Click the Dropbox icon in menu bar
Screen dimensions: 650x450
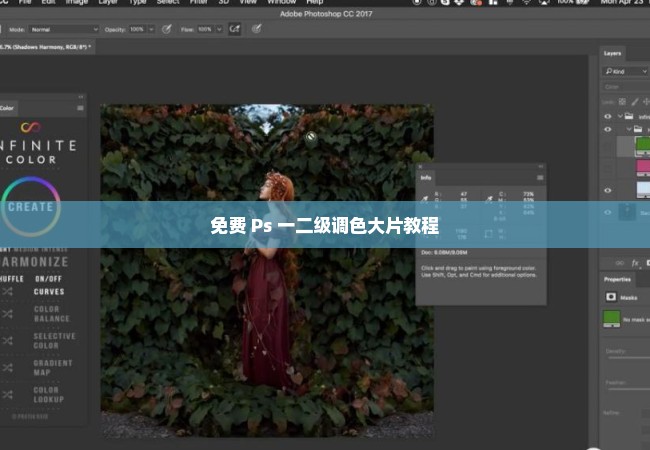click(x=459, y=2)
